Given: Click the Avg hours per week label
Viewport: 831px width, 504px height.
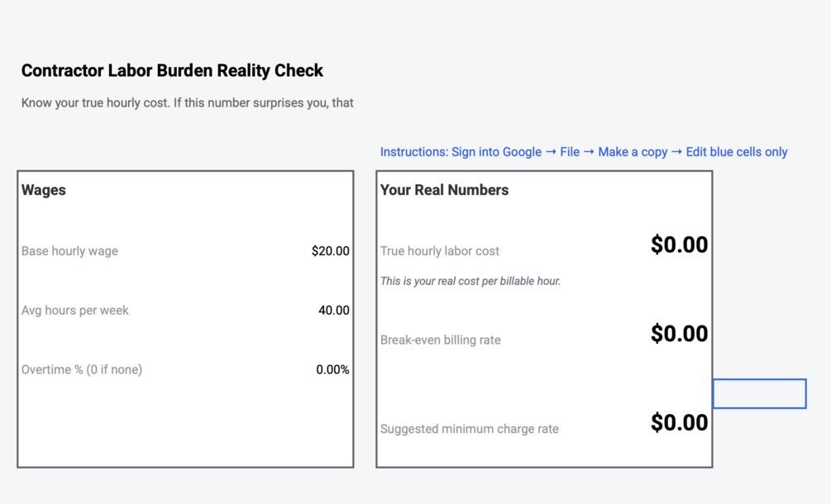Looking at the screenshot, I should (x=75, y=311).
